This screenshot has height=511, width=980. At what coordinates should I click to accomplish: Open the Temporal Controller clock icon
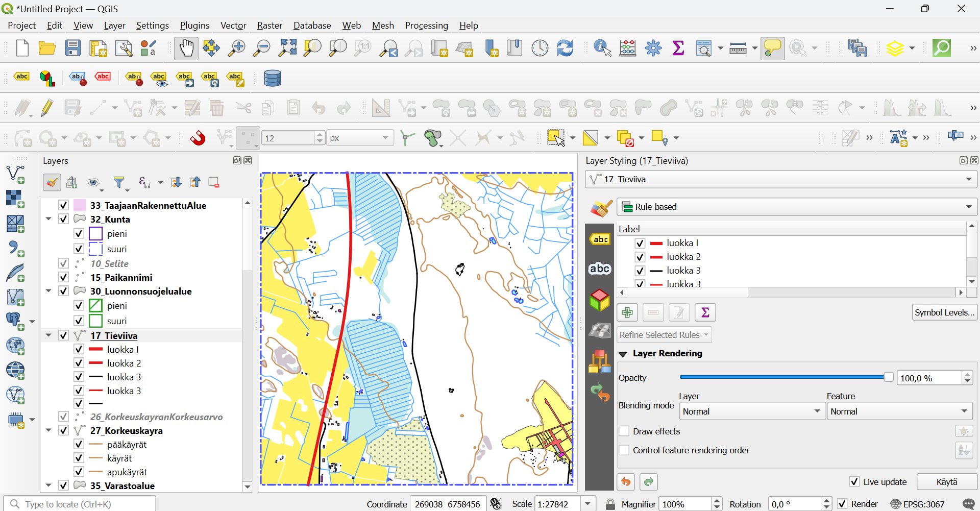(x=540, y=48)
